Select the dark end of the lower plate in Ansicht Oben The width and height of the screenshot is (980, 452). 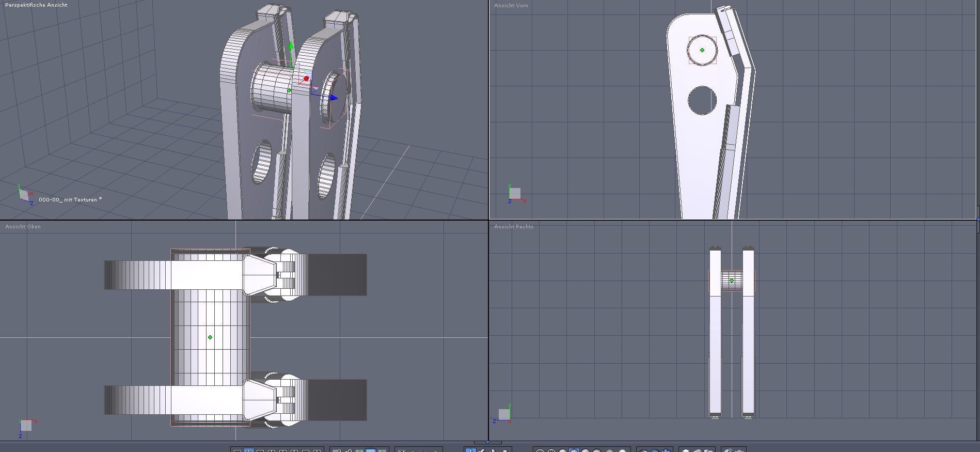[x=337, y=400]
